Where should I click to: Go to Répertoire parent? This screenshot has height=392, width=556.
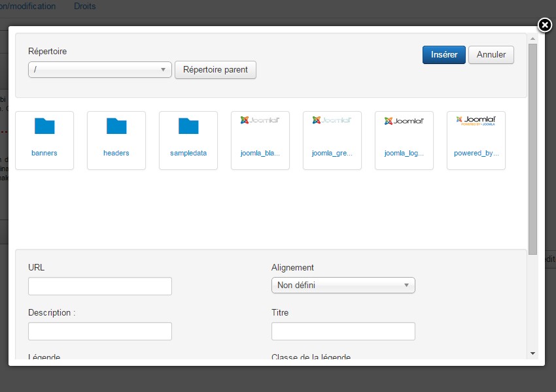pos(215,70)
